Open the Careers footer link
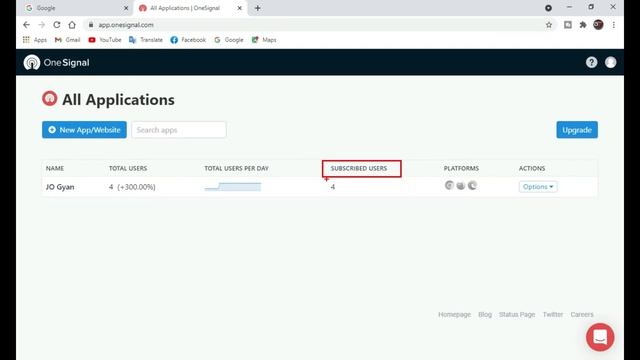The image size is (640, 360). (582, 314)
